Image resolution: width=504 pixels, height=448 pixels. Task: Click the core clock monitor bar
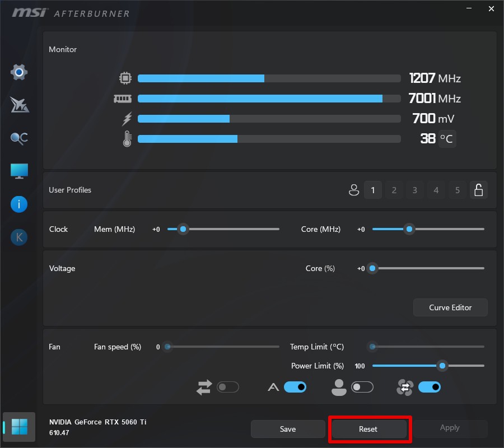coord(269,78)
